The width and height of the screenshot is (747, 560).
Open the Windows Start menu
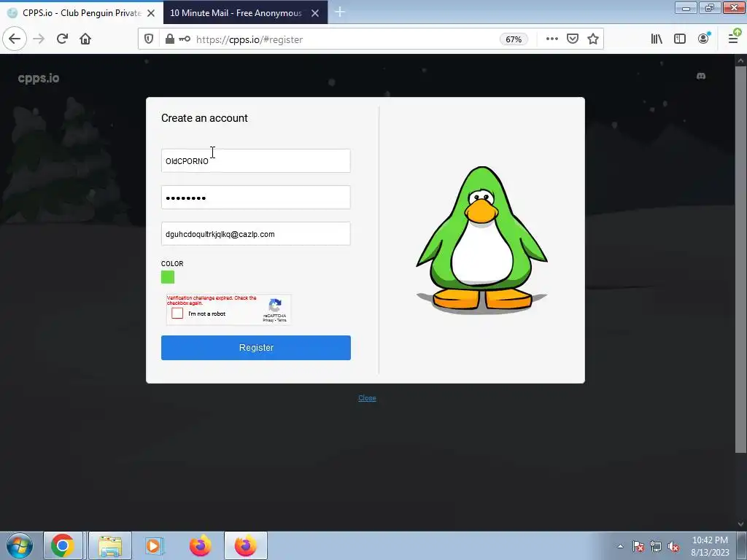click(x=20, y=545)
